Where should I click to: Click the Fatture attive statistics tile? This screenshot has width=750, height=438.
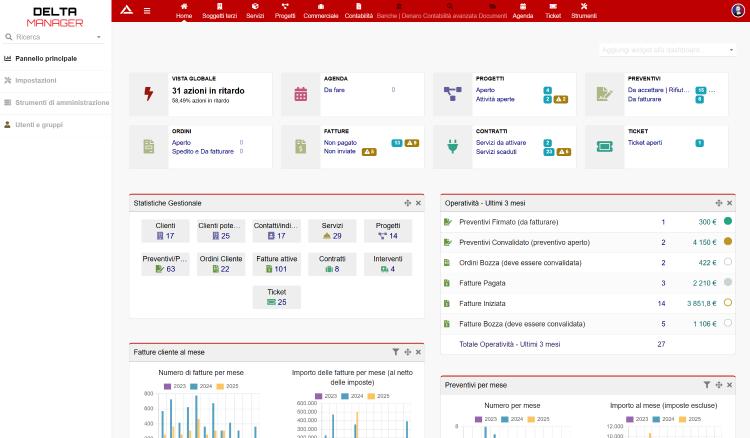[x=277, y=263]
